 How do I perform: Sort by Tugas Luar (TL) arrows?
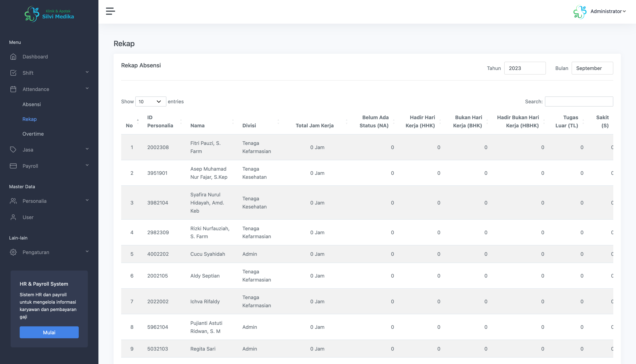pyautogui.click(x=583, y=121)
